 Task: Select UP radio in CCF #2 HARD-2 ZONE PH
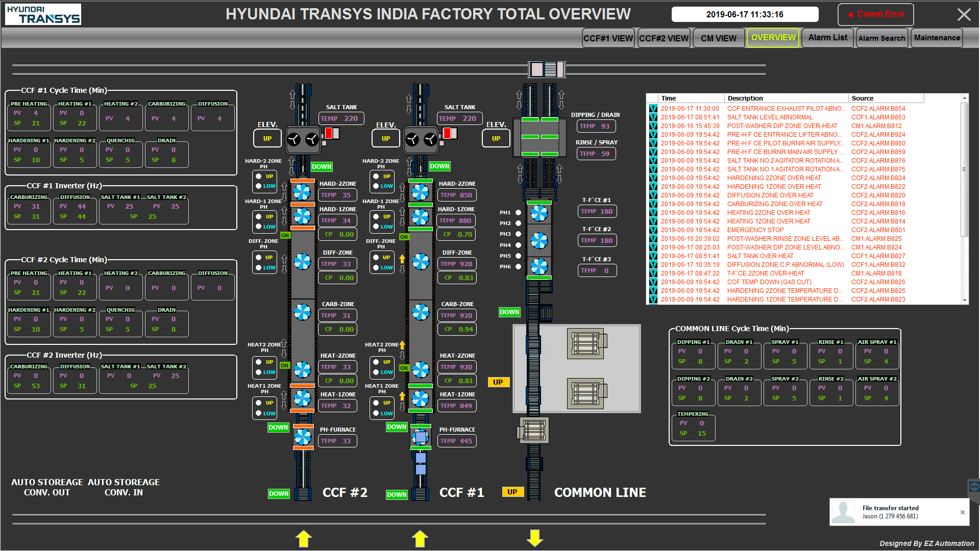coord(259,177)
